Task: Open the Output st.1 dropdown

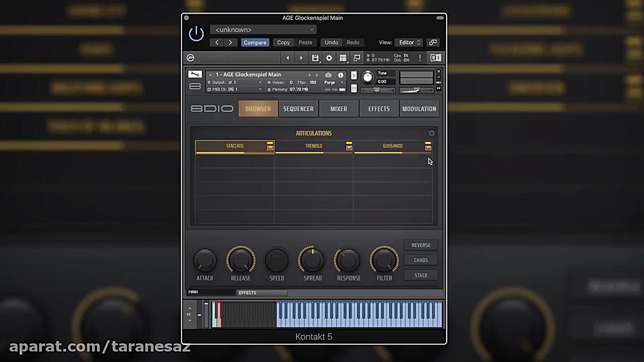Action: (x=234, y=82)
